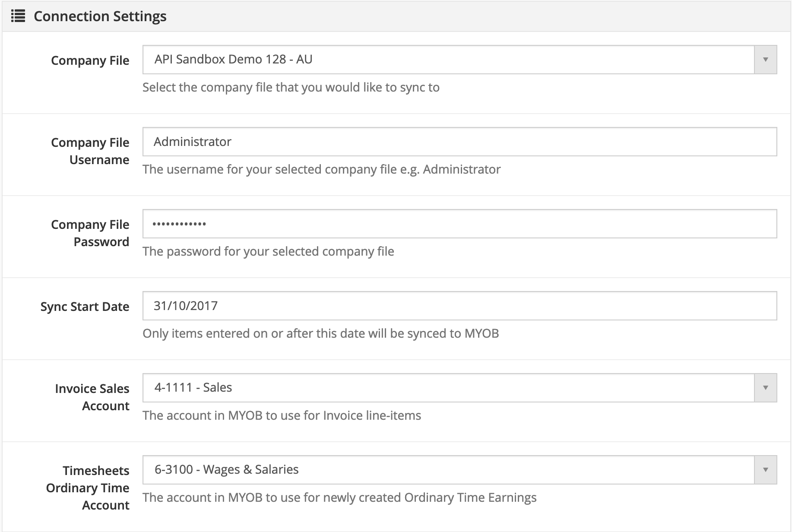Screen dimensions: 792x532
Task: Focus the Company File Username input
Action: [x=459, y=142]
